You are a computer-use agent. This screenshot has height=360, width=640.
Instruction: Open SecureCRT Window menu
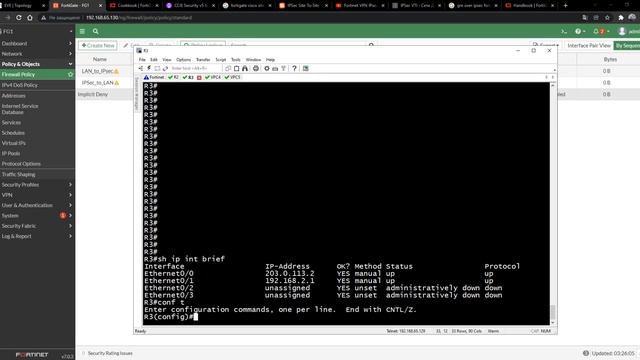tap(253, 60)
